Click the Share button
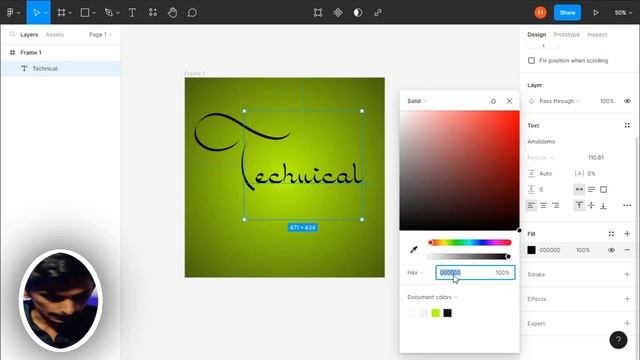The height and width of the screenshot is (360, 640). click(567, 13)
